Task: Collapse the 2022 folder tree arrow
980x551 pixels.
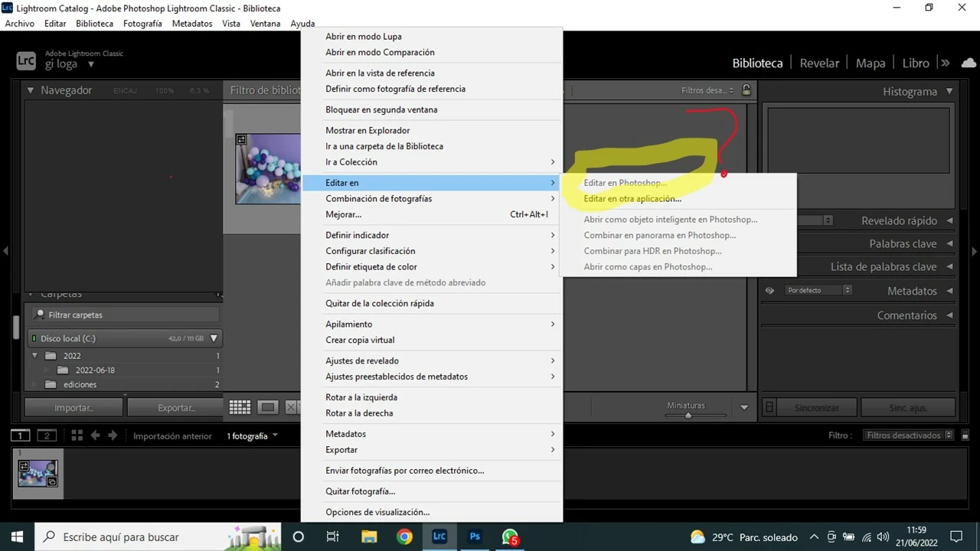Action: [34, 356]
